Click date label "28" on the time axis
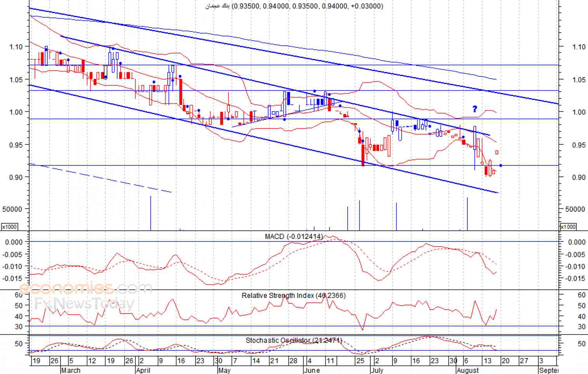Image resolution: width=588 pixels, height=374 pixels. click(x=293, y=361)
